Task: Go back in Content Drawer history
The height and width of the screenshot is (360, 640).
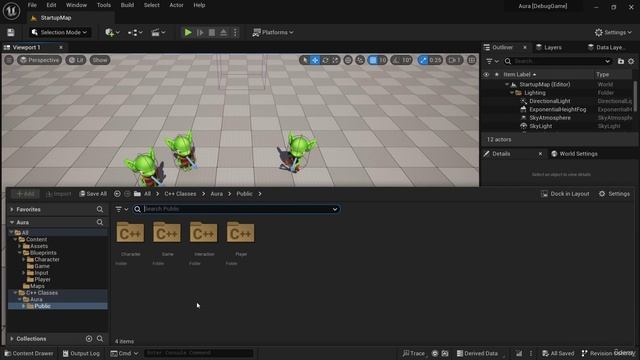Action: [x=117, y=194]
